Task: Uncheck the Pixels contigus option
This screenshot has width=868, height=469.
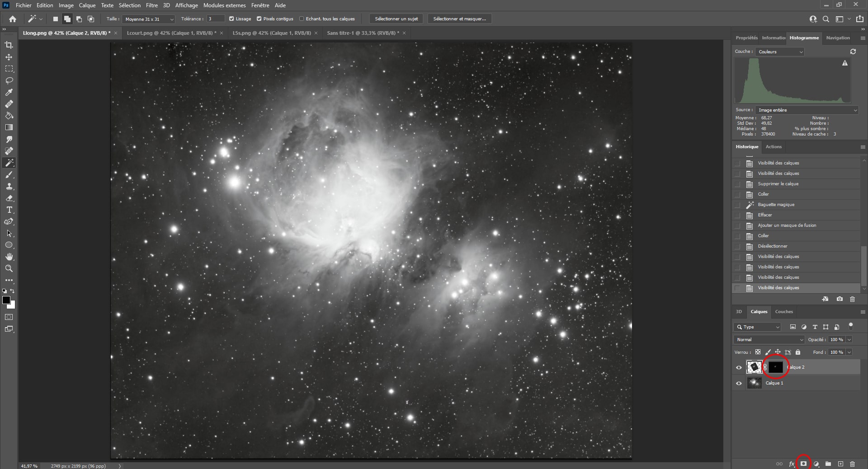Action: point(259,19)
